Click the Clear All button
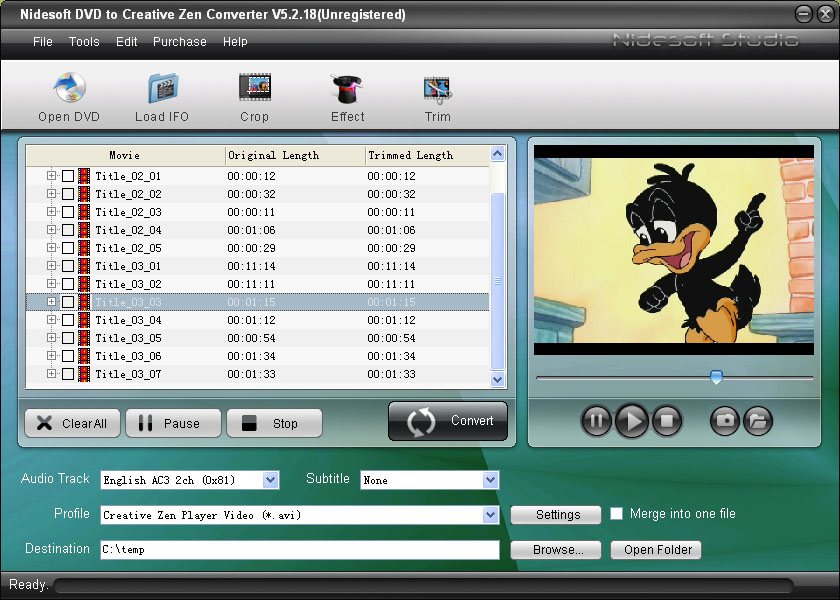Image resolution: width=840 pixels, height=600 pixels. pyautogui.click(x=72, y=423)
